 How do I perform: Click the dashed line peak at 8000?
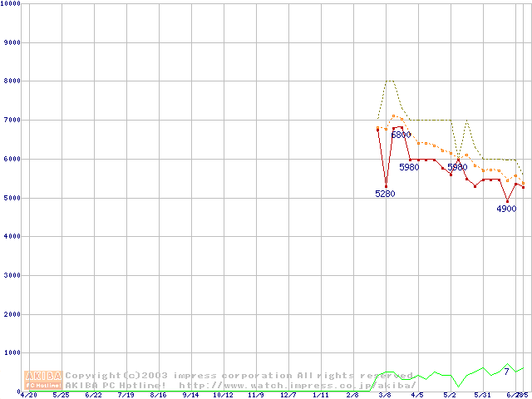point(389,81)
